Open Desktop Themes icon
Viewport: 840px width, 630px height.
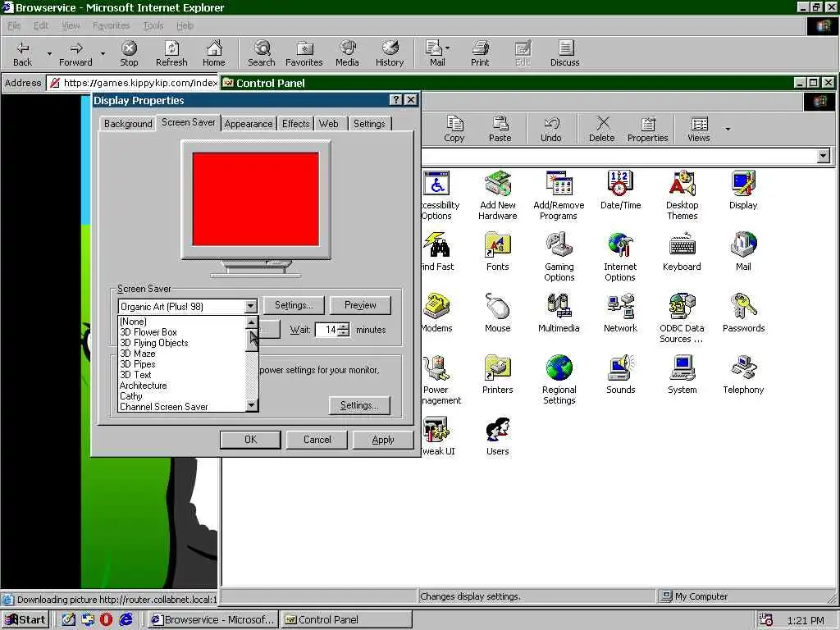[682, 195]
